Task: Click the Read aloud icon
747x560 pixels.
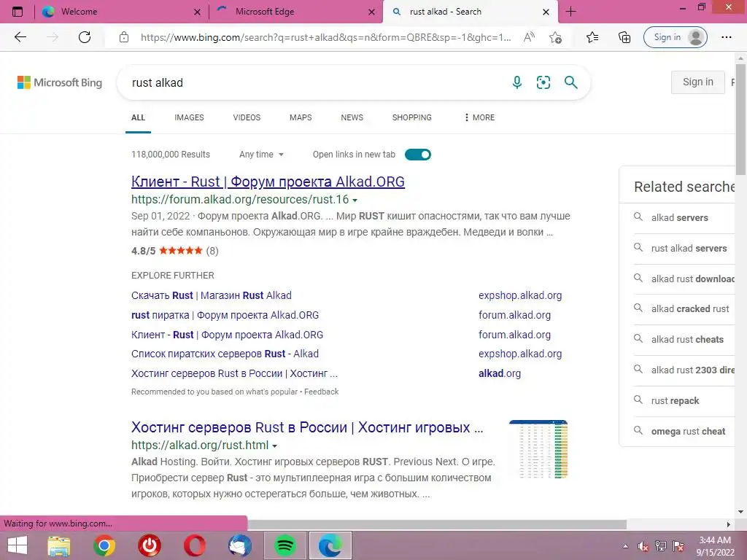Action: [529, 37]
